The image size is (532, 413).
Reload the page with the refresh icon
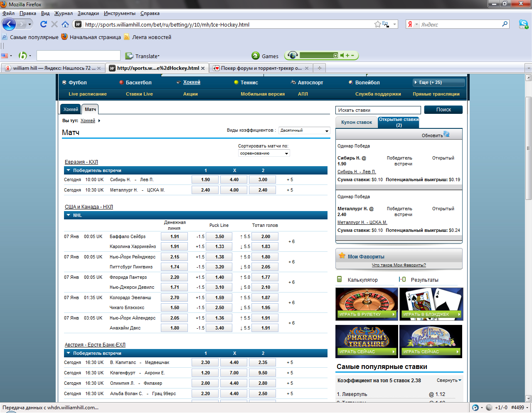click(x=44, y=24)
